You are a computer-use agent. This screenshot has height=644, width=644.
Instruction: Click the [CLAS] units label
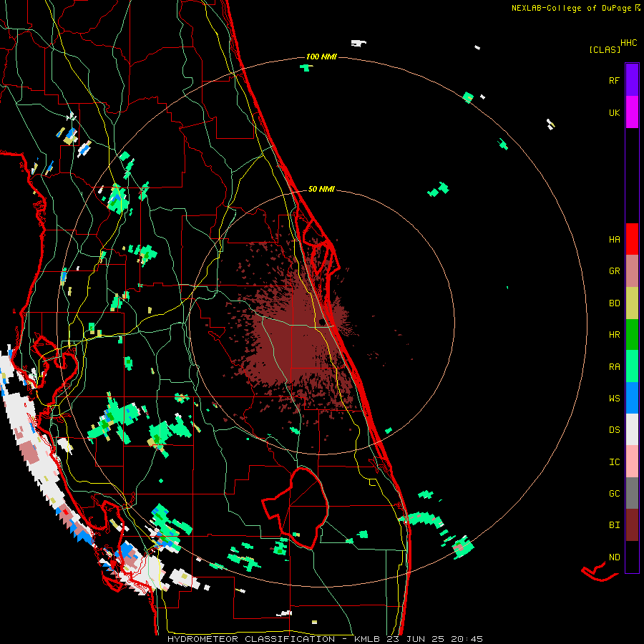[605, 49]
